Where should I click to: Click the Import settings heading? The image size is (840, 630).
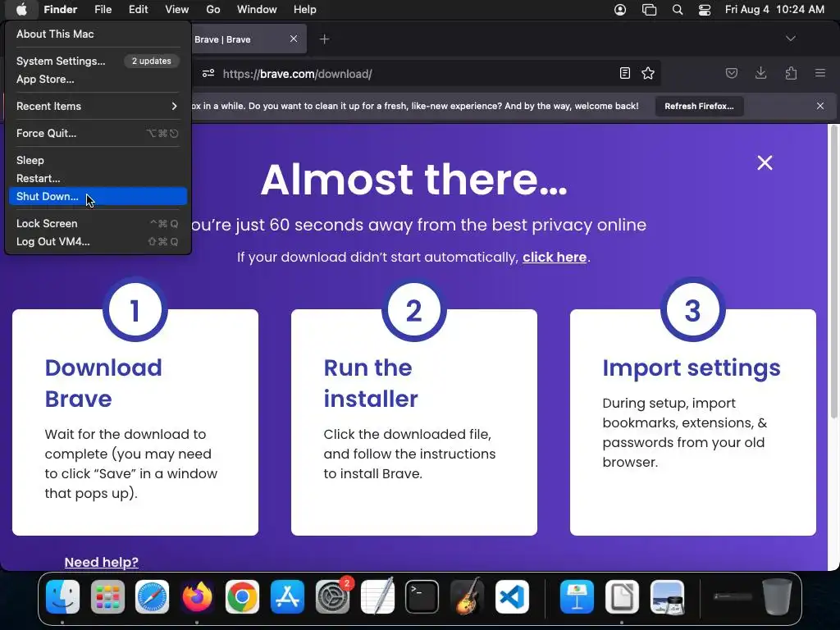click(691, 368)
